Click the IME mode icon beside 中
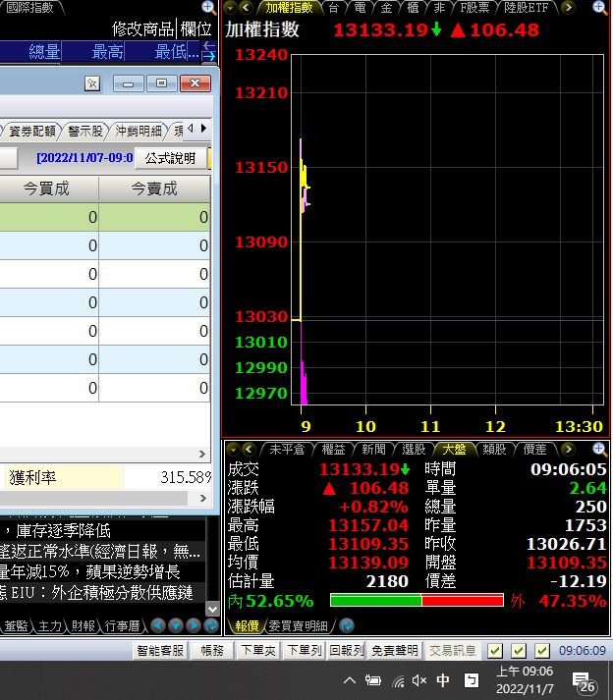The image size is (613, 700). click(472, 680)
